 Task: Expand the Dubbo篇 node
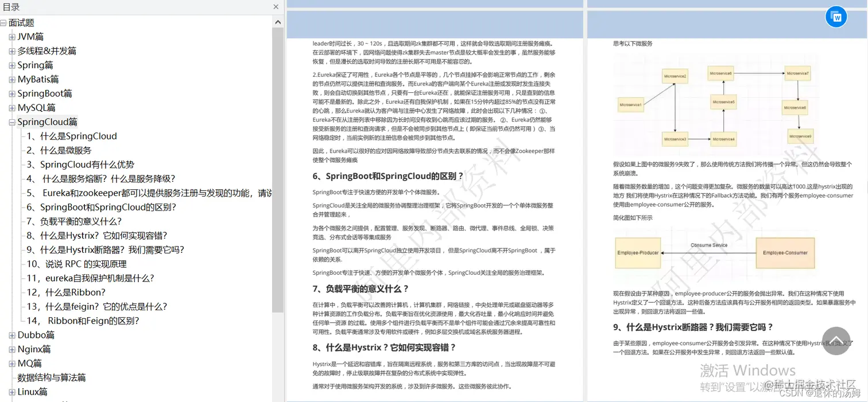pos(12,335)
